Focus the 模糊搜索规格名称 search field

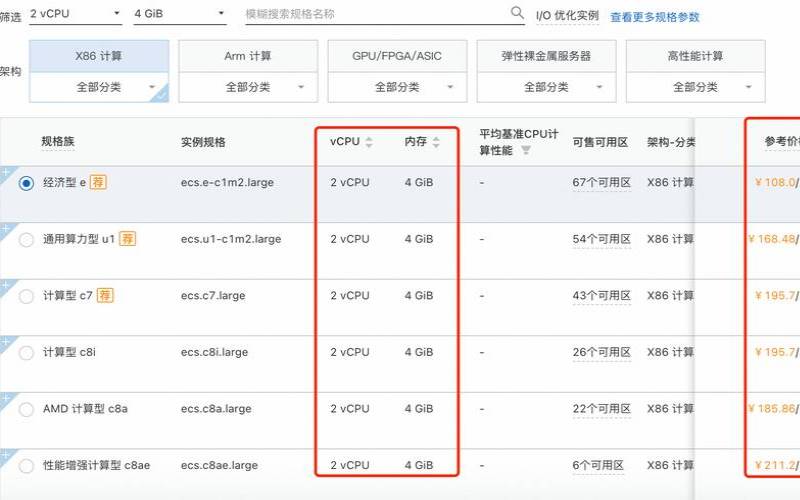point(375,14)
